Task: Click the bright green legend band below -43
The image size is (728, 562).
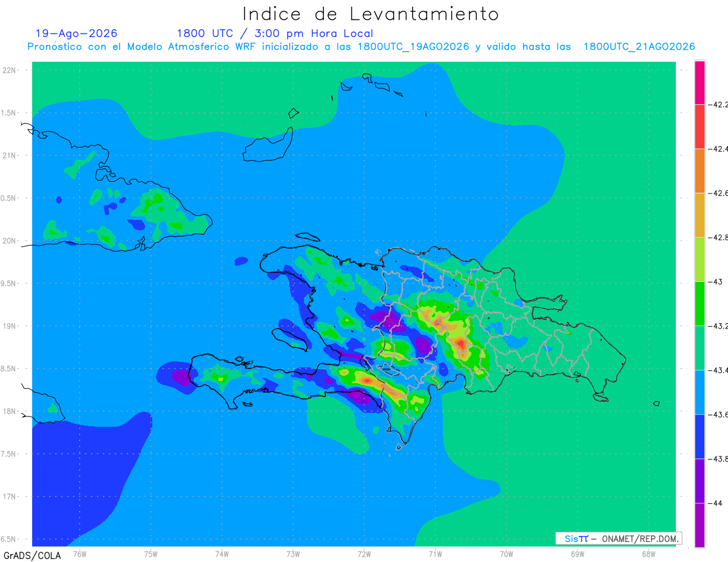Action: pyautogui.click(x=699, y=304)
